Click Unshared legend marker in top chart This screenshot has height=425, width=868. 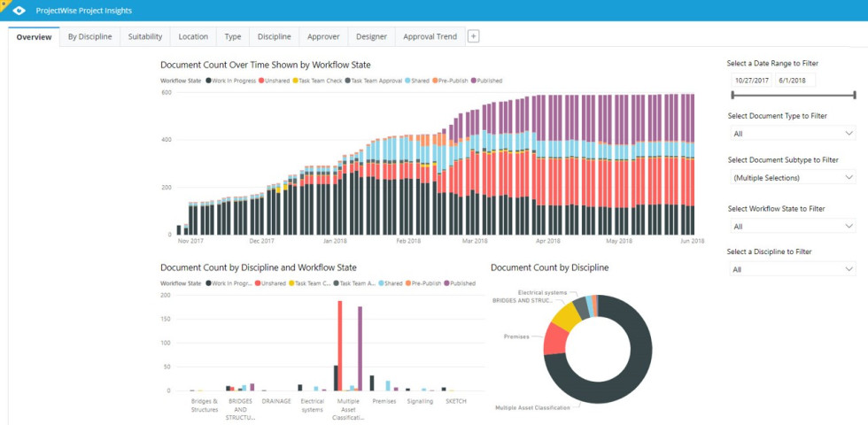pos(262,81)
